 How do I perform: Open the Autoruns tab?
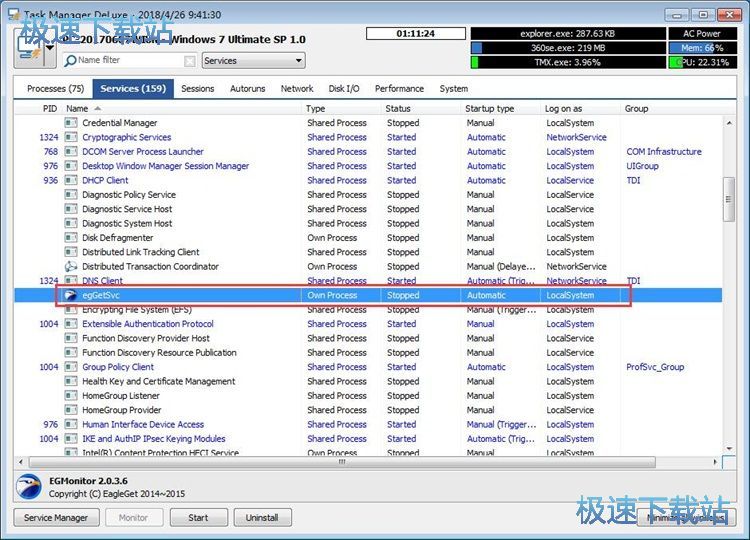tap(247, 89)
